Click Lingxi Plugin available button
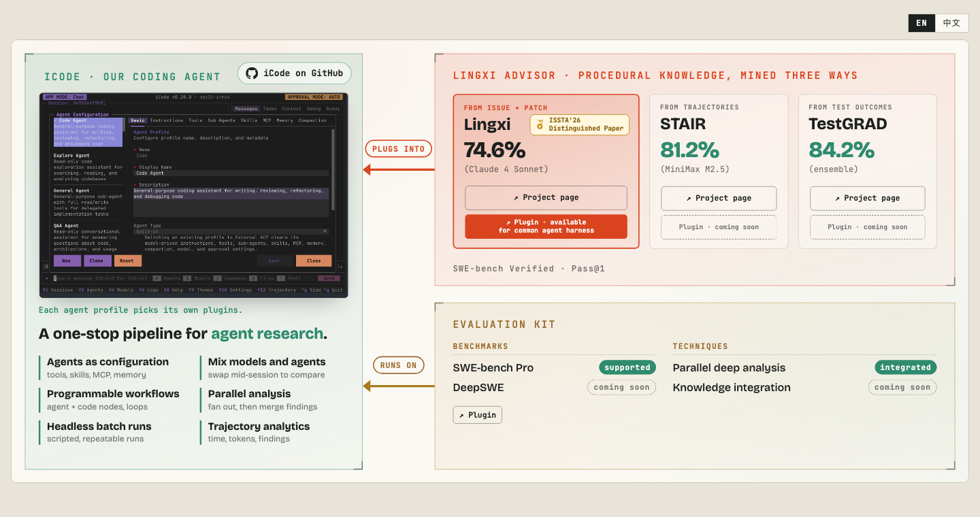Screen dimensions: 980x517 pos(546,227)
